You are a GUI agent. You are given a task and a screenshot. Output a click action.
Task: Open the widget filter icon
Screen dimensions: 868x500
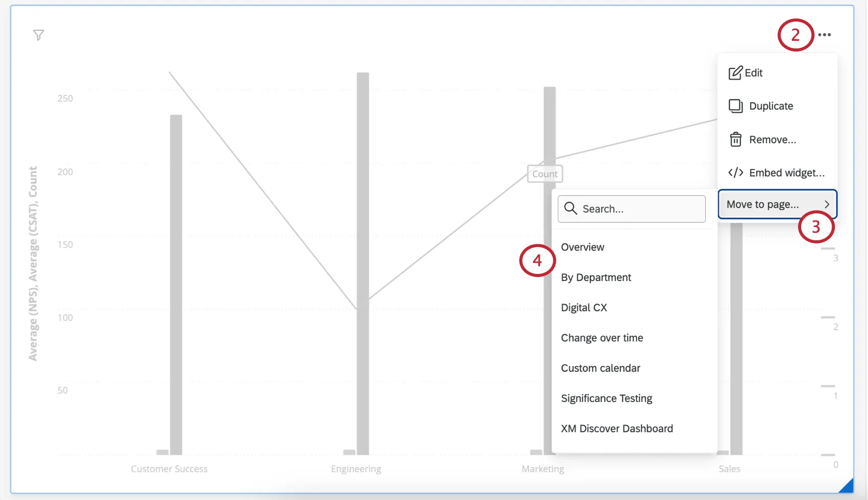(38, 35)
